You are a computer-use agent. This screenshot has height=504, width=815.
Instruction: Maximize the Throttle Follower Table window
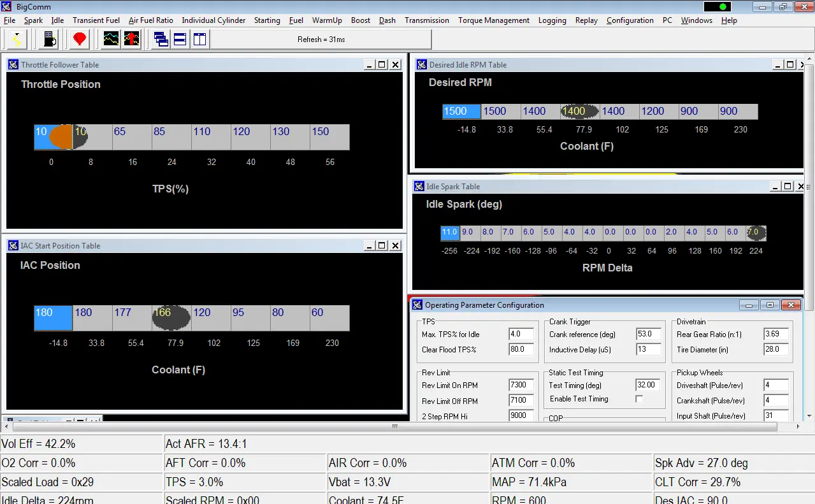(382, 65)
